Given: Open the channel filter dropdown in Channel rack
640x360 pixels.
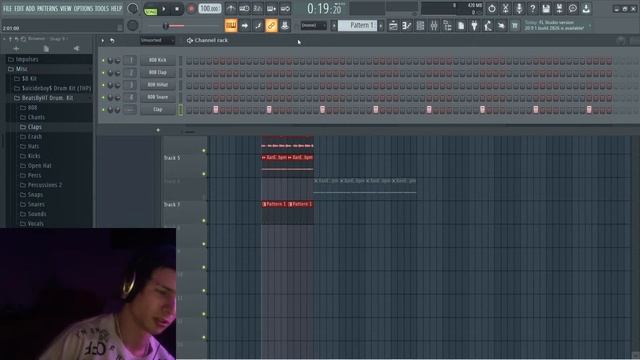Looking at the screenshot, I should point(157,40).
